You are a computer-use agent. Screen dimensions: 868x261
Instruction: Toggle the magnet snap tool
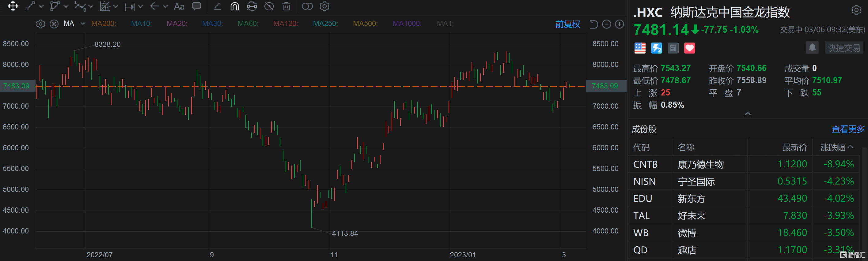(x=234, y=6)
